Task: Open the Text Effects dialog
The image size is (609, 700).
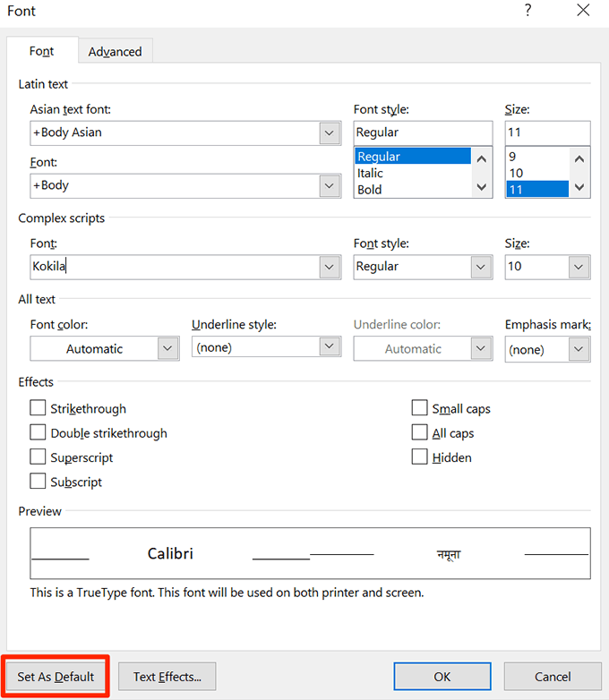Action: (167, 677)
